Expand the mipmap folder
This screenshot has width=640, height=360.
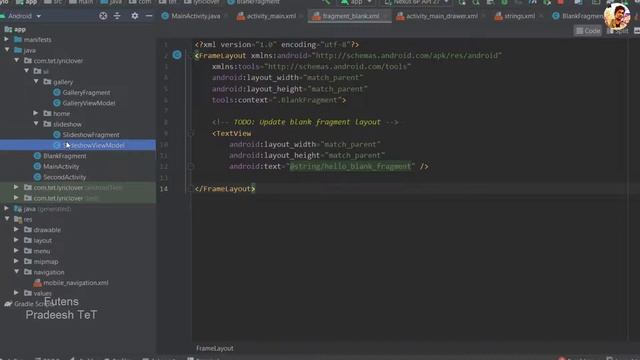pyautogui.click(x=16, y=261)
